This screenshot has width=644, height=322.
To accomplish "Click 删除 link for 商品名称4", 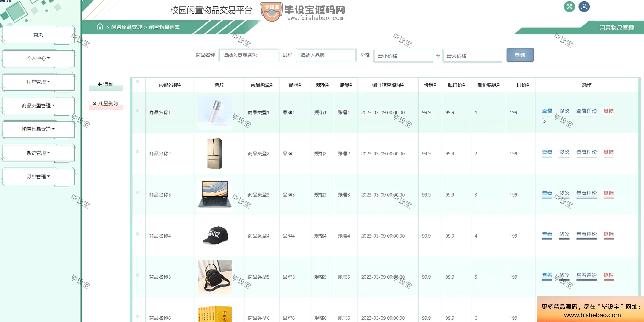I will point(609,234).
